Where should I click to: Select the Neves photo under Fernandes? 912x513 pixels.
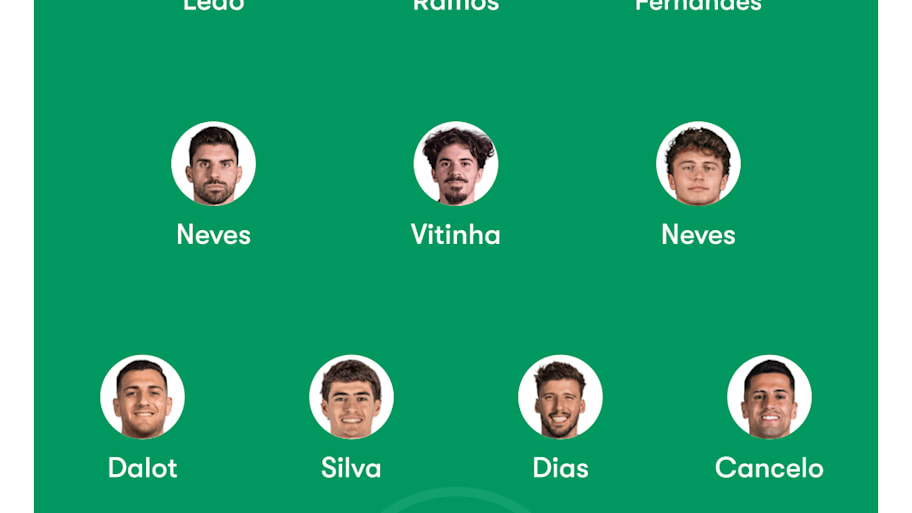pyautogui.click(x=698, y=163)
